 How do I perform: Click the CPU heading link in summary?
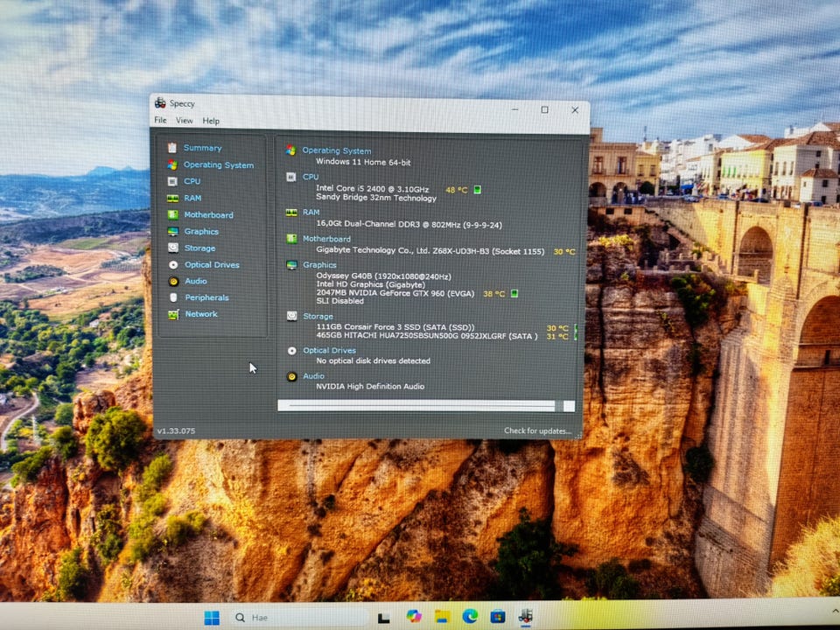tap(310, 177)
